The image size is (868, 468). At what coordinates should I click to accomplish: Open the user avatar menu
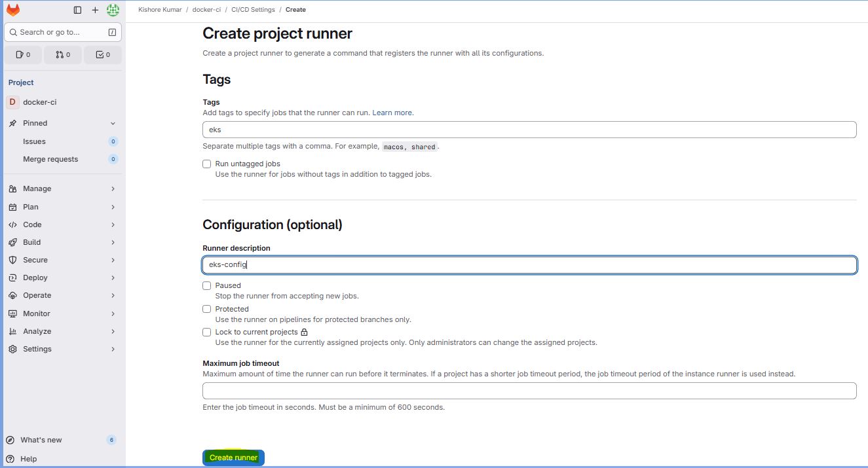113,10
